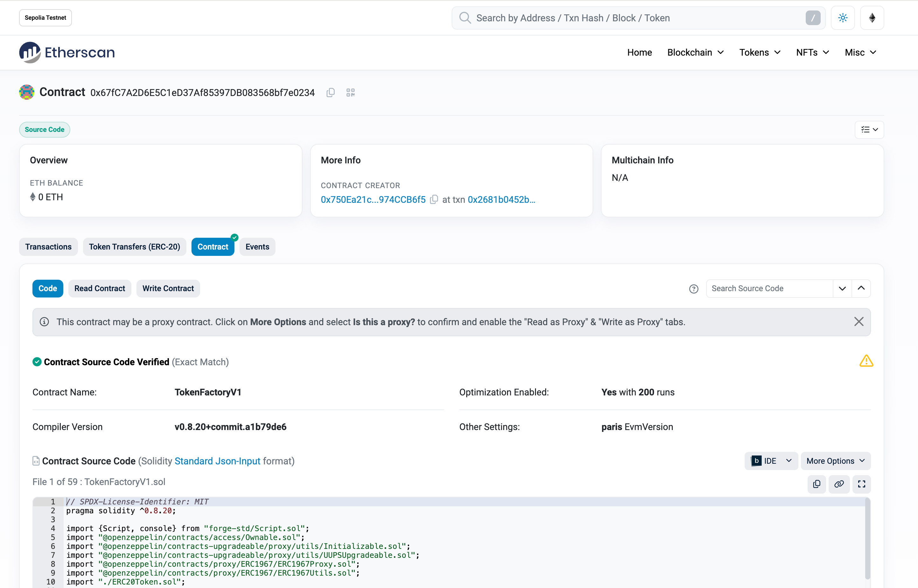Image resolution: width=918 pixels, height=588 pixels.
Task: Click the ERC20Token.sol import line
Action: [x=126, y=582]
